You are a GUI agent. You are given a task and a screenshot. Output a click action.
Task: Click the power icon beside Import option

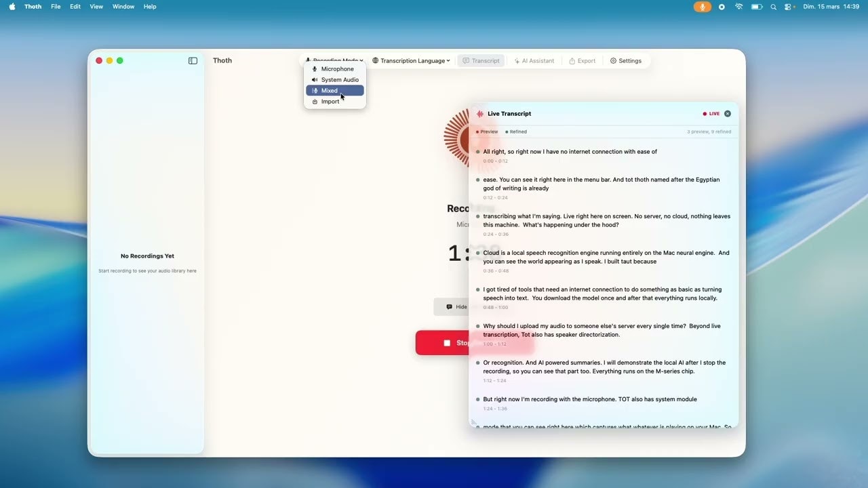(x=315, y=102)
